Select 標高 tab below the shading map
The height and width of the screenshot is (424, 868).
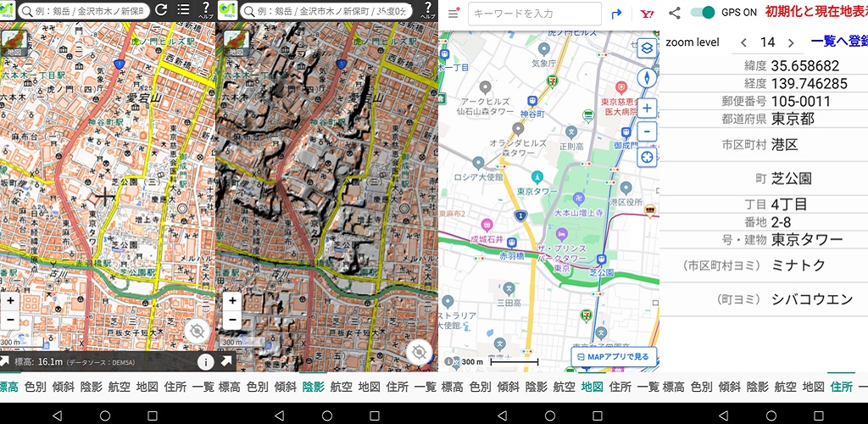tap(229, 387)
